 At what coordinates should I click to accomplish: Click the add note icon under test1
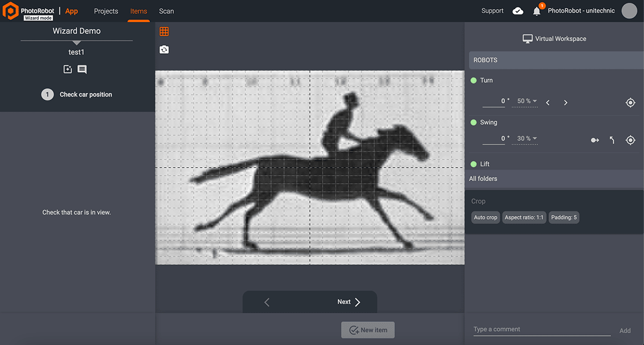68,69
